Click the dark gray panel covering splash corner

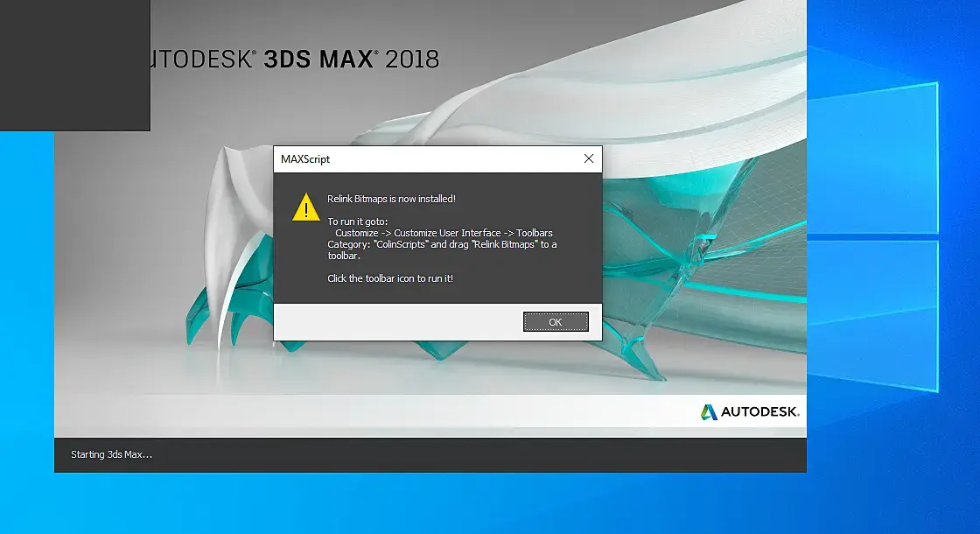pos(75,65)
